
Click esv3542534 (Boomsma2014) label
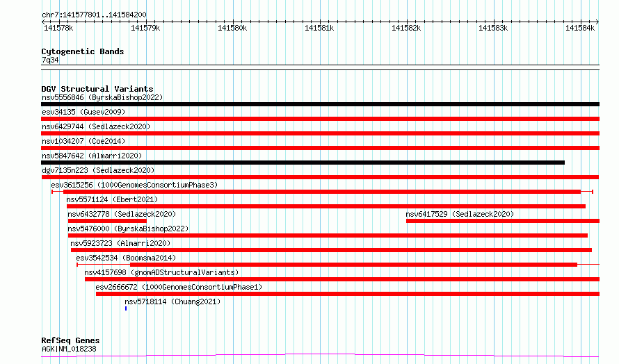click(126, 258)
